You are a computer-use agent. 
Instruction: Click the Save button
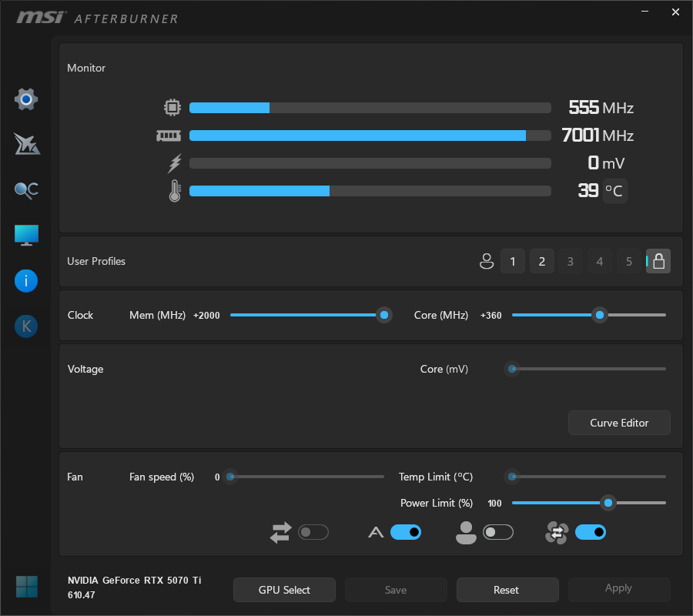(x=396, y=590)
